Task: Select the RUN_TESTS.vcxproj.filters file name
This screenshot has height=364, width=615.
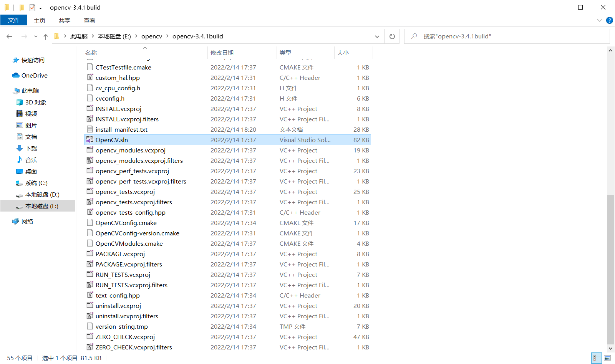Action: (131, 285)
